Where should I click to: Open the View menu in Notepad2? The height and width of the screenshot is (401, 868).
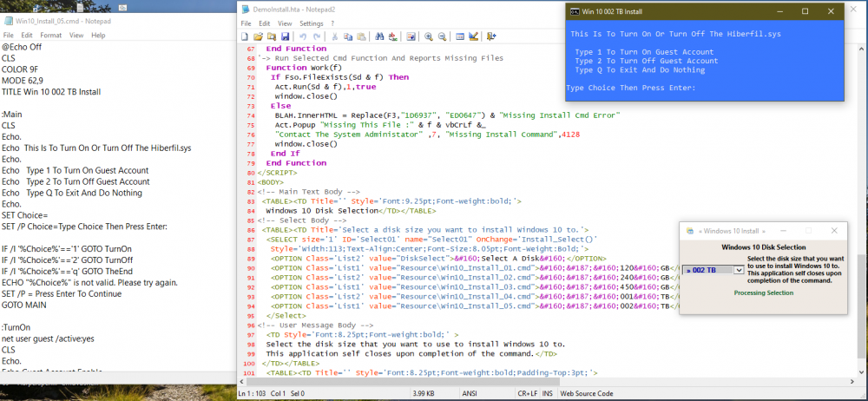click(284, 23)
